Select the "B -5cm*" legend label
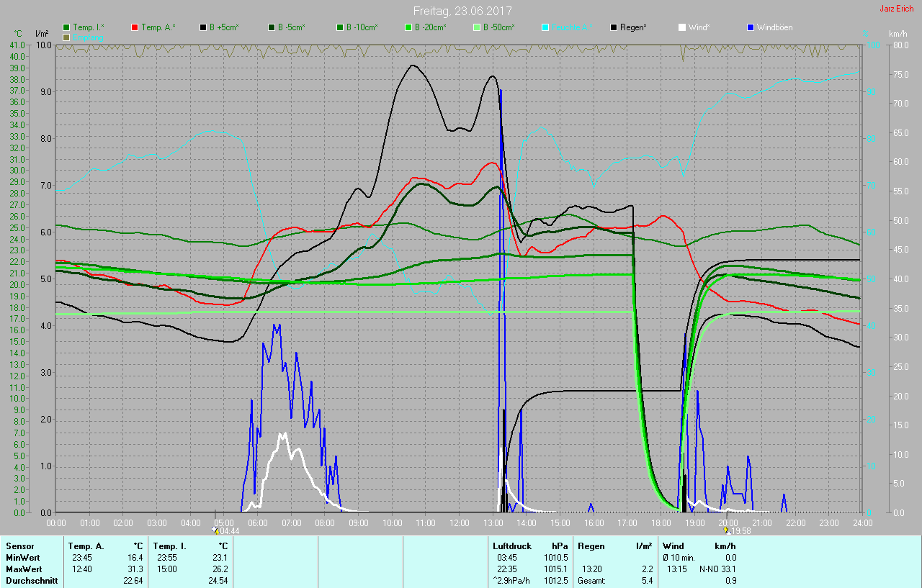The image size is (922, 588). pos(292,27)
